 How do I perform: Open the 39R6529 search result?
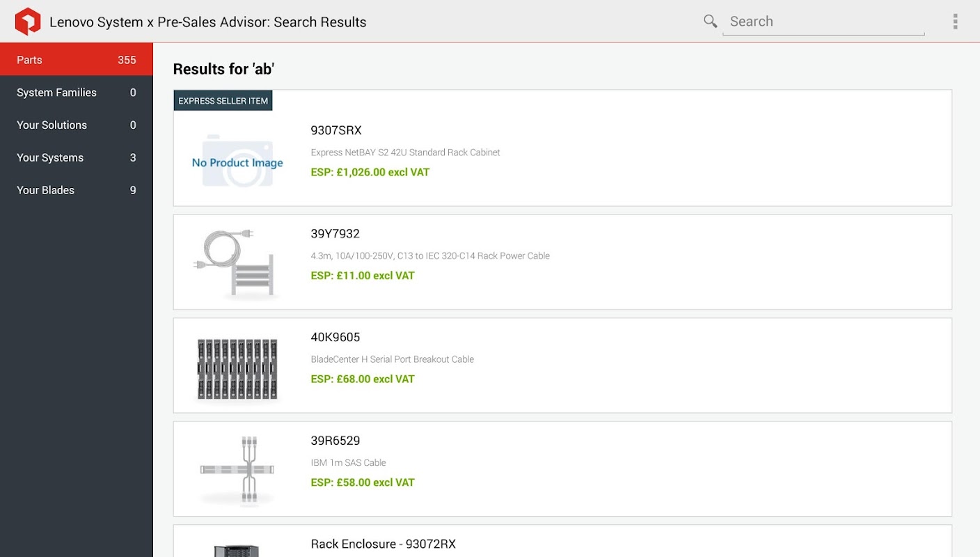(335, 441)
